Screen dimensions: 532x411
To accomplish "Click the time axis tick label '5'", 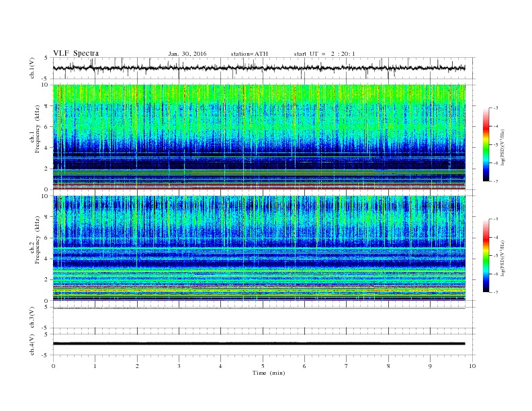I will tap(263, 366).
